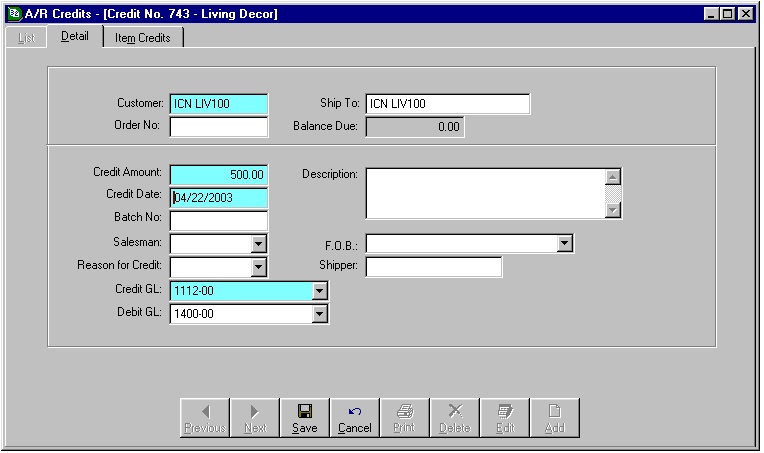The image size is (764, 453).
Task: Click the Previous record arrow button
Action: click(204, 418)
